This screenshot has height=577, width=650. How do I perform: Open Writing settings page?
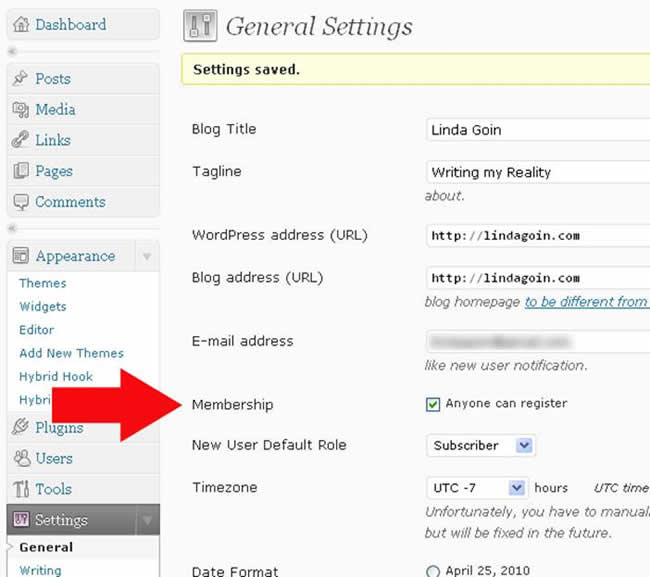click(x=40, y=570)
